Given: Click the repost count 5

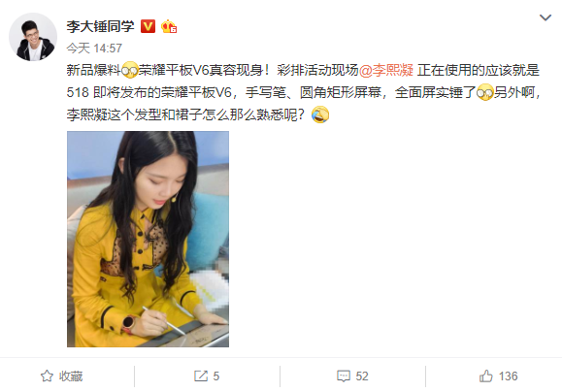Looking at the screenshot, I should click(x=216, y=376).
